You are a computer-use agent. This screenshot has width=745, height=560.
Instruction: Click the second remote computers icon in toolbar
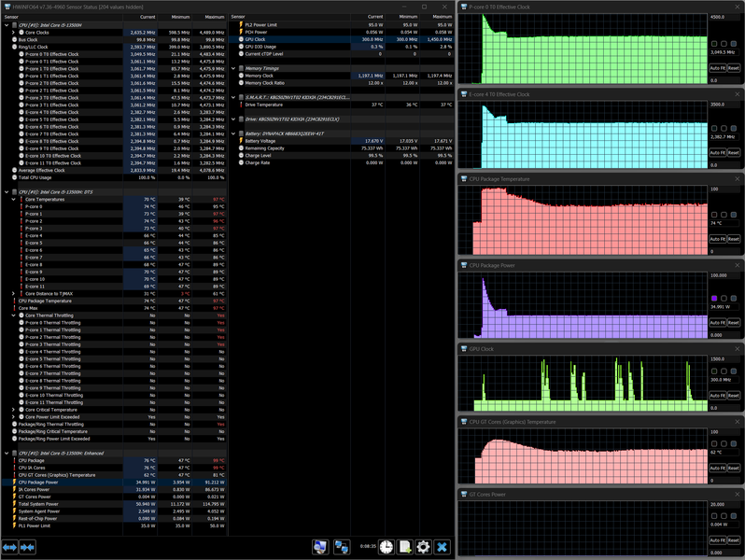[x=342, y=547]
